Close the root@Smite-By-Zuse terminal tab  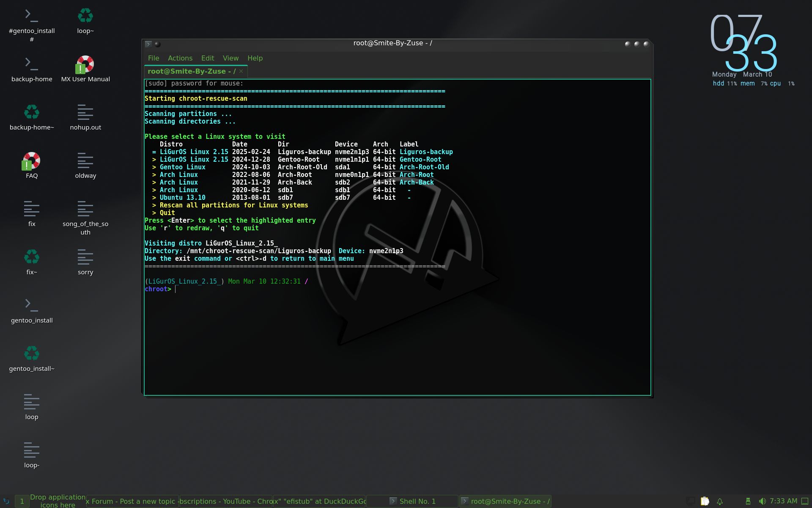coord(241,71)
